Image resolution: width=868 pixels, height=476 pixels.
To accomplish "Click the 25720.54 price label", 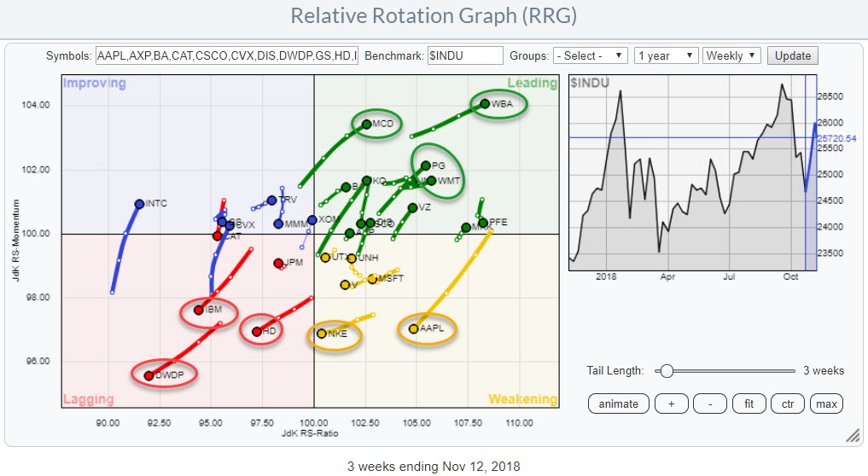I will [x=837, y=138].
